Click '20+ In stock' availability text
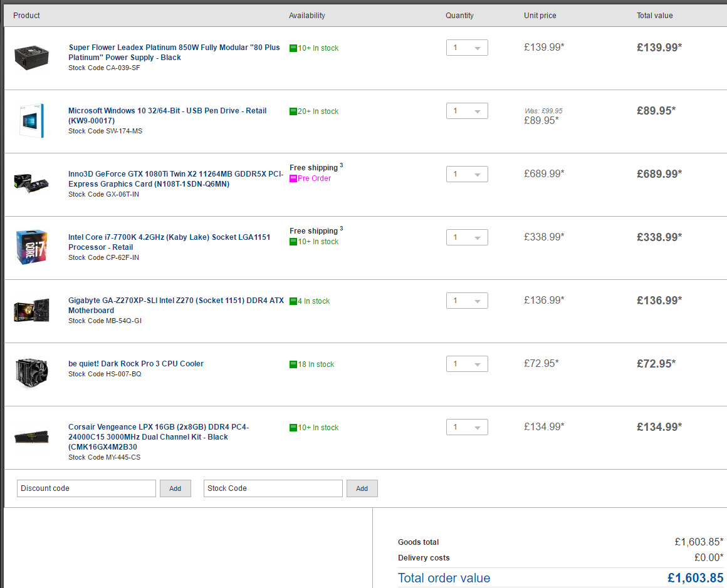Image resolution: width=727 pixels, height=588 pixels. pos(318,111)
